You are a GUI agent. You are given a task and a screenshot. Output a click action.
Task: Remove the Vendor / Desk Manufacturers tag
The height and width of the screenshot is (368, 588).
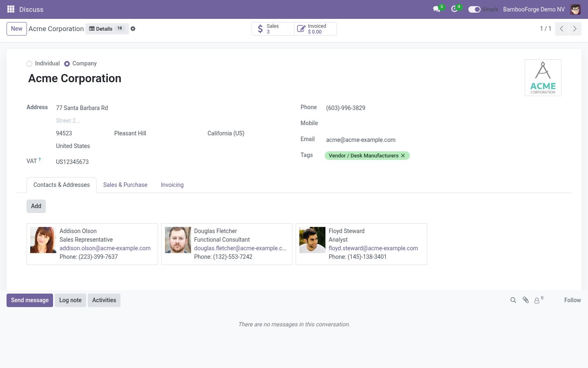click(x=403, y=156)
